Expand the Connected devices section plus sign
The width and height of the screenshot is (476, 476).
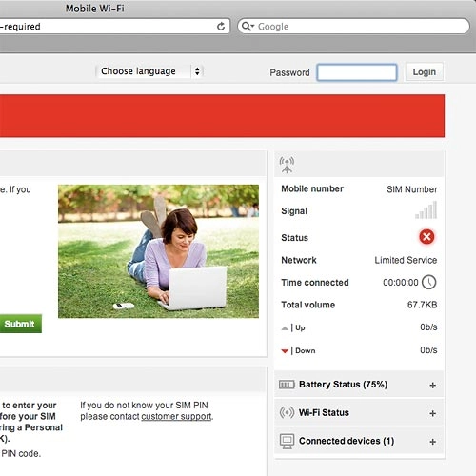point(432,442)
